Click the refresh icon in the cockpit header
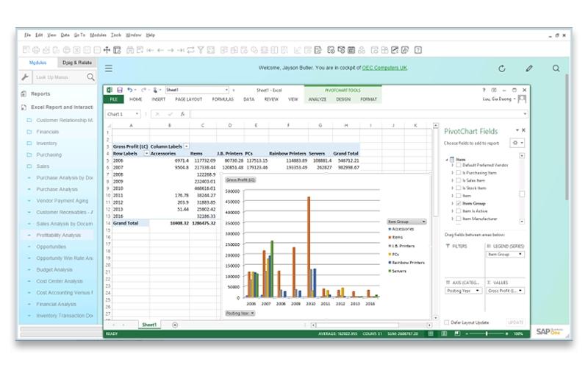This screenshot has height=368, width=588. tap(502, 68)
